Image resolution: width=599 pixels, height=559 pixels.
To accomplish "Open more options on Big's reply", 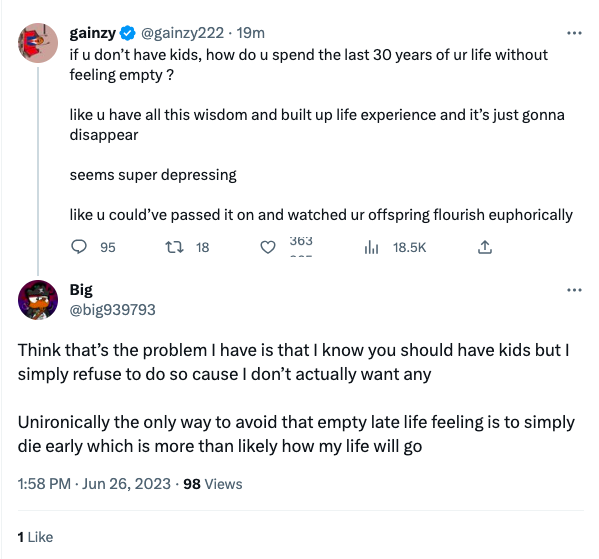I will (574, 290).
